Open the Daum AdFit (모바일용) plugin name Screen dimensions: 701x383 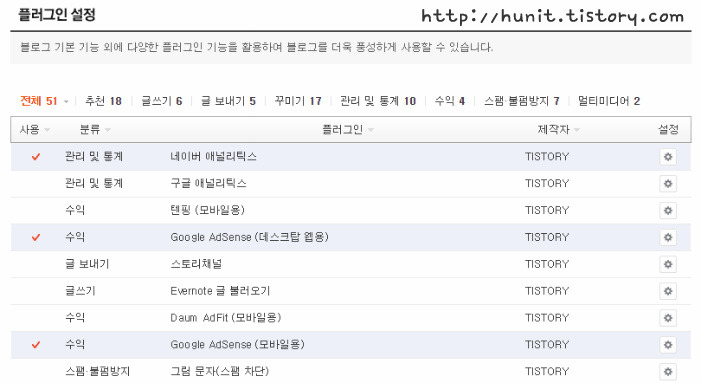(226, 317)
